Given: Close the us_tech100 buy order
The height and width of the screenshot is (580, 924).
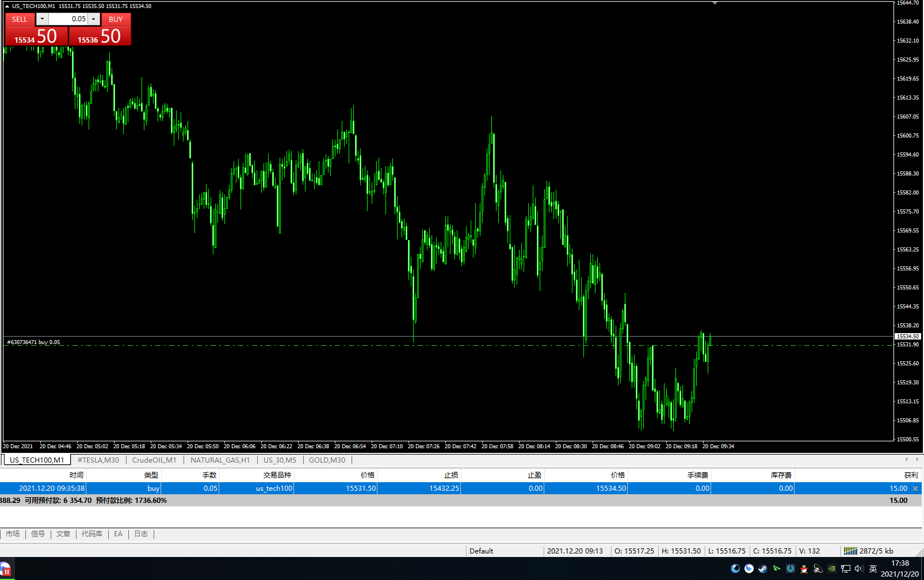Looking at the screenshot, I should pyautogui.click(x=915, y=488).
